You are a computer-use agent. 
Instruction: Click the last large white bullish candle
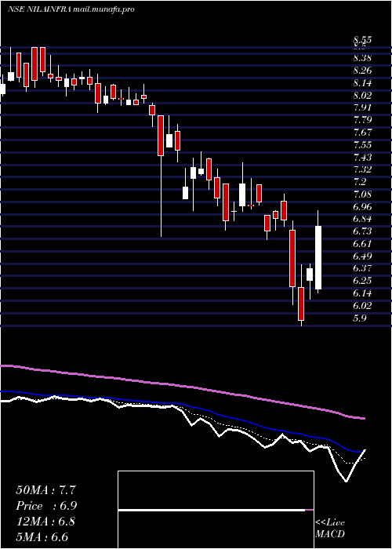coord(318,257)
